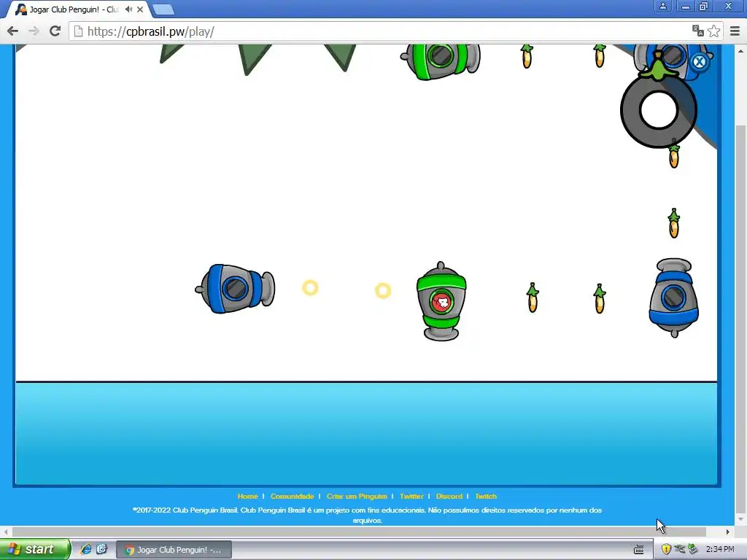Click the blue cannon on the left

point(236,289)
